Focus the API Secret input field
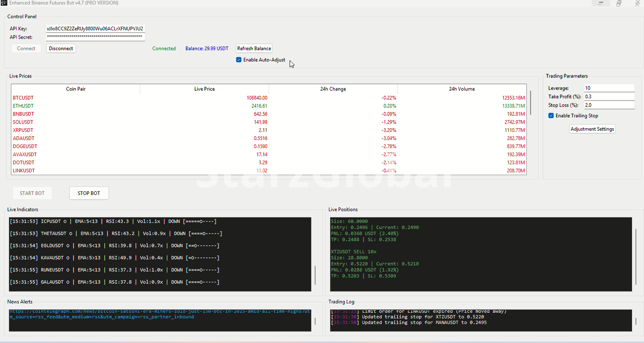The image size is (644, 343). pyautogui.click(x=95, y=37)
